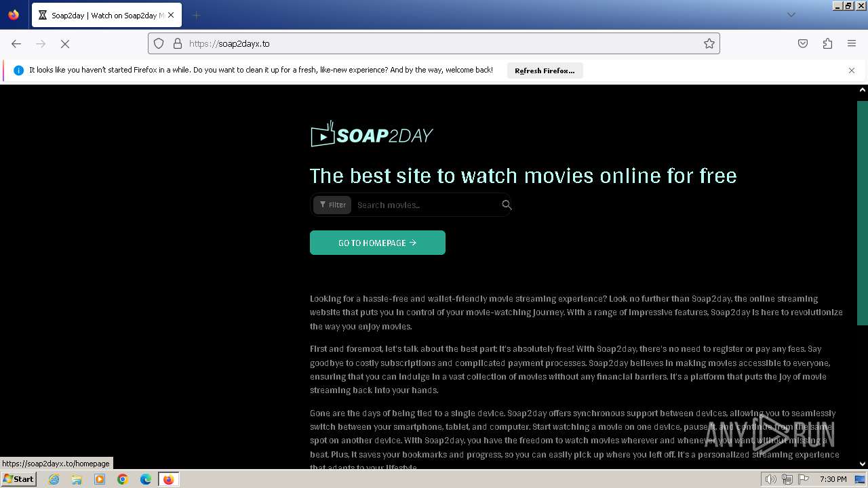Open site security padlock info
Image resolution: width=868 pixels, height=488 pixels.
coord(178,43)
